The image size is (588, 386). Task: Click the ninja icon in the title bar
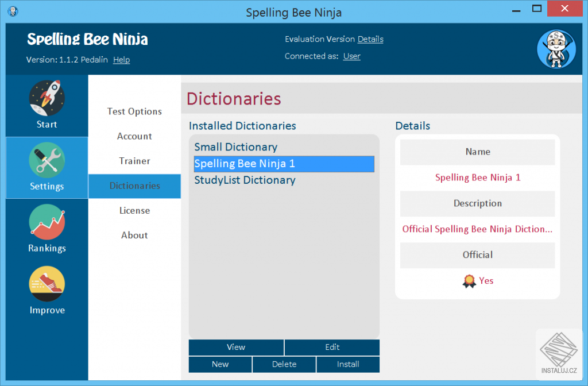click(x=13, y=11)
